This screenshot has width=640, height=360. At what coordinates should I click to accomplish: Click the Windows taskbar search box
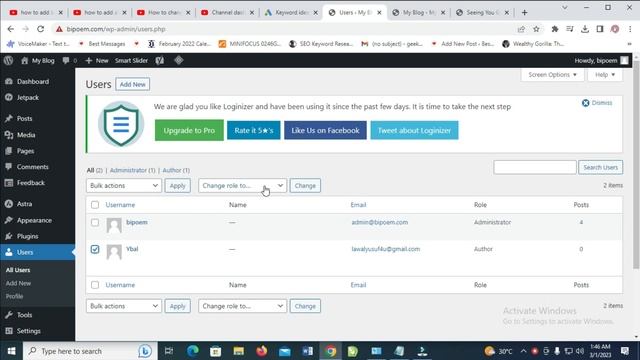pos(90,351)
